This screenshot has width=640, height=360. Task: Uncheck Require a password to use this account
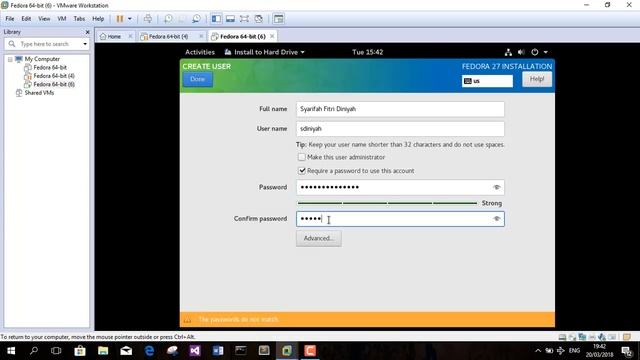click(x=302, y=171)
